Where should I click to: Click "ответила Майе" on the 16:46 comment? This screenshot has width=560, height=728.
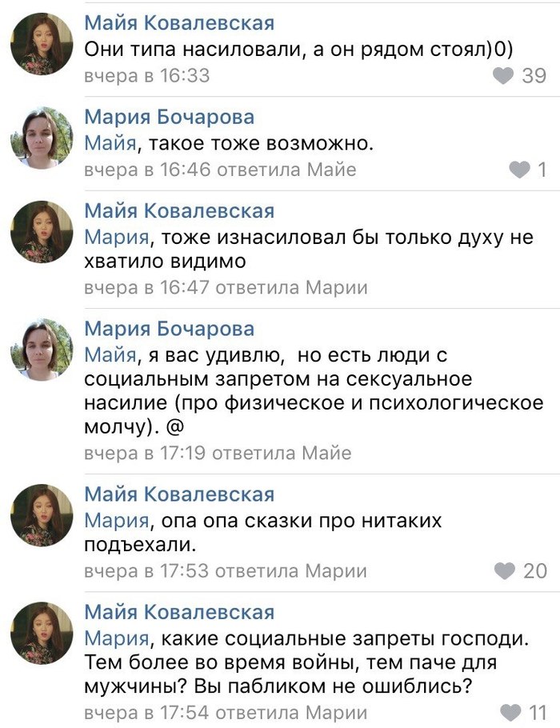(286, 170)
